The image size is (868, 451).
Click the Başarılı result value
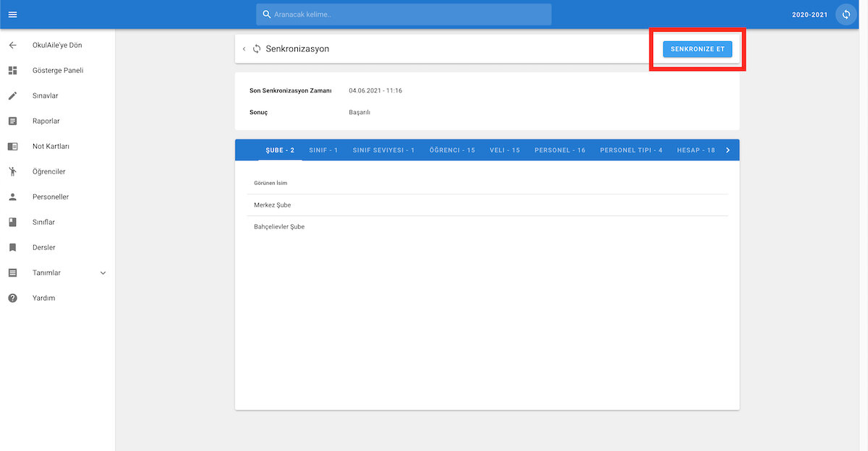359,113
